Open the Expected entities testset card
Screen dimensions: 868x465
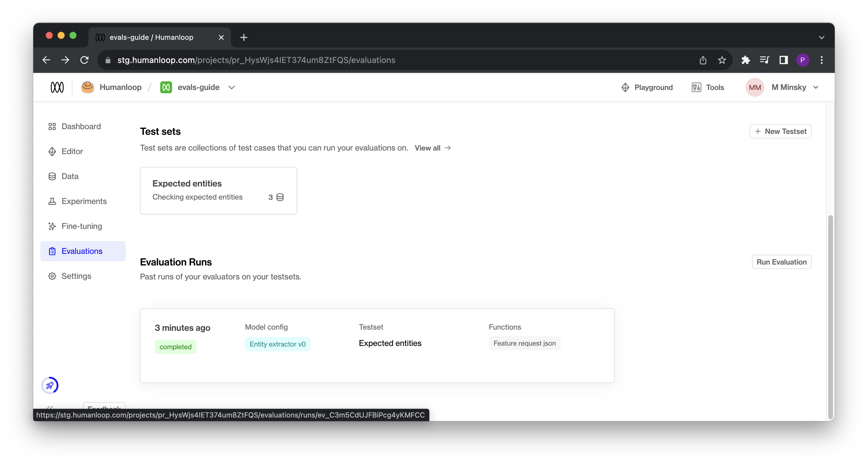pos(218,191)
